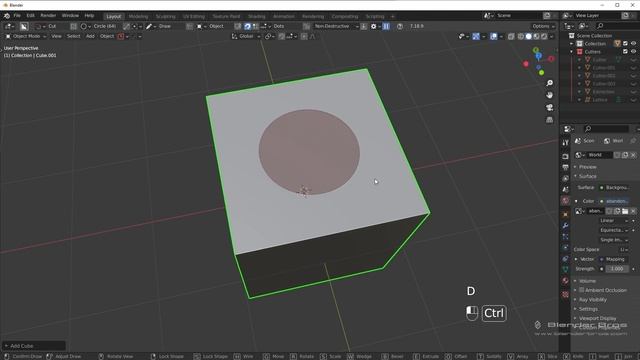This screenshot has width=640, height=360.
Task: Switch to the UV Editing workspace tab
Action: [x=194, y=16]
